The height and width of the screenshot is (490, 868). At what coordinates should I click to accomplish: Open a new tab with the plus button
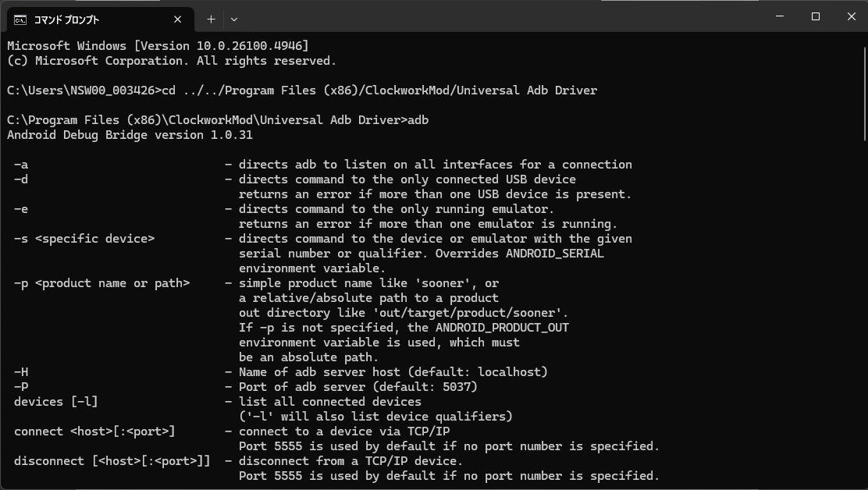tap(211, 20)
